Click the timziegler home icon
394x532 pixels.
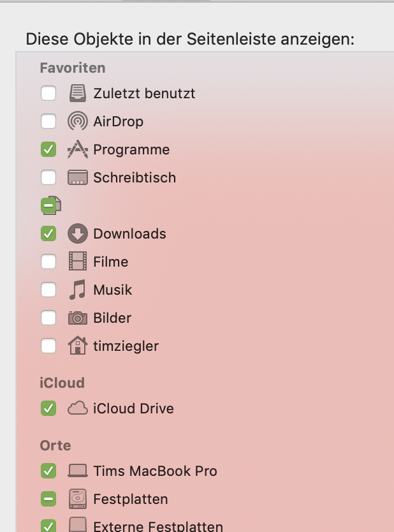(x=78, y=346)
